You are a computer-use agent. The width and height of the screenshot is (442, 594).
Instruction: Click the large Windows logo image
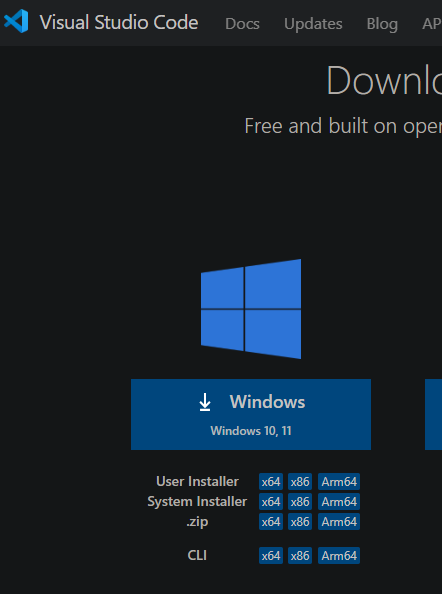pyautogui.click(x=251, y=309)
